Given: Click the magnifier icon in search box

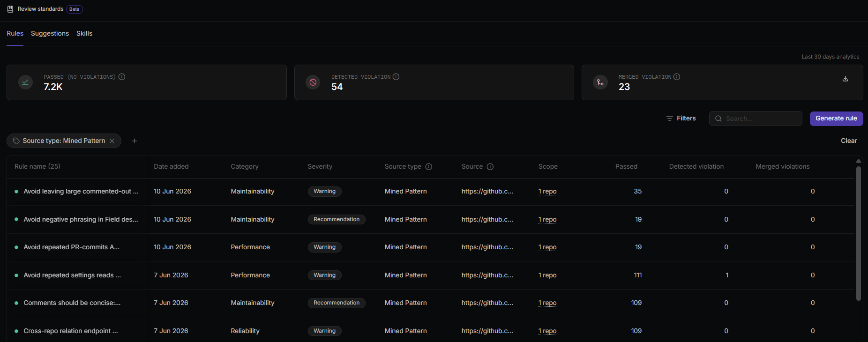Looking at the screenshot, I should coord(718,119).
